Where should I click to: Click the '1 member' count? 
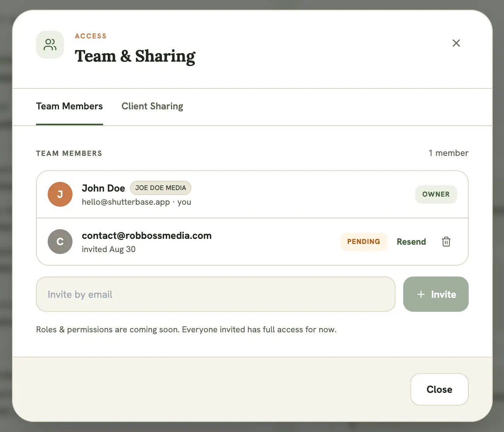(448, 153)
